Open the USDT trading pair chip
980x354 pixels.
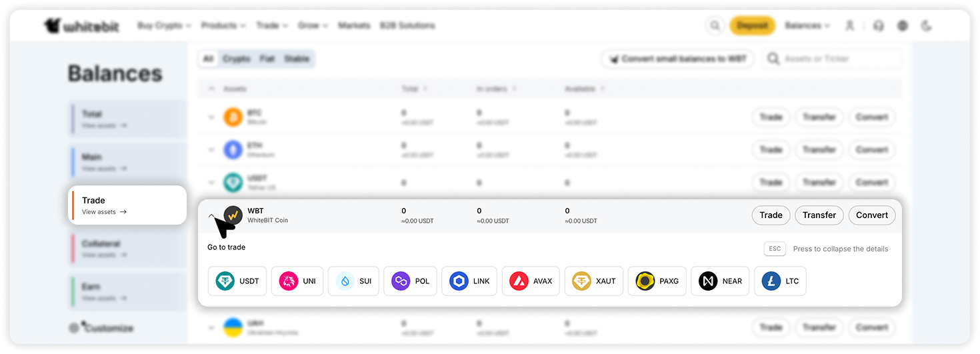[237, 281]
